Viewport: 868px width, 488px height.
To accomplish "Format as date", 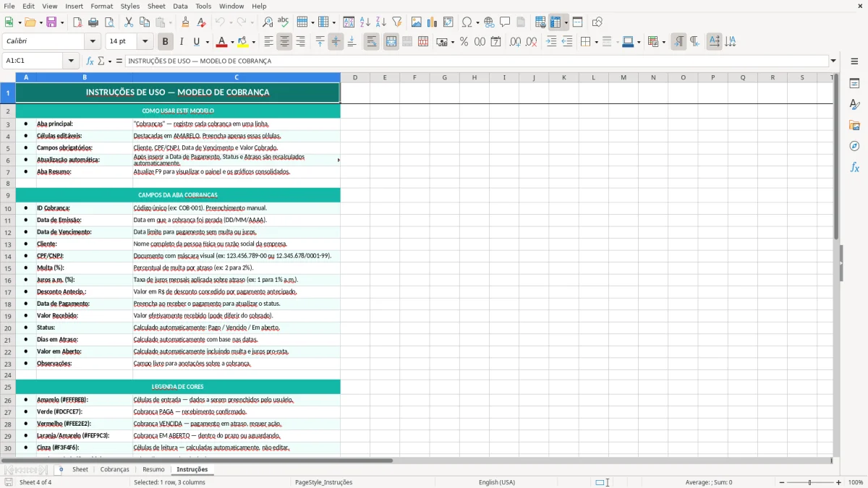I will [x=495, y=42].
